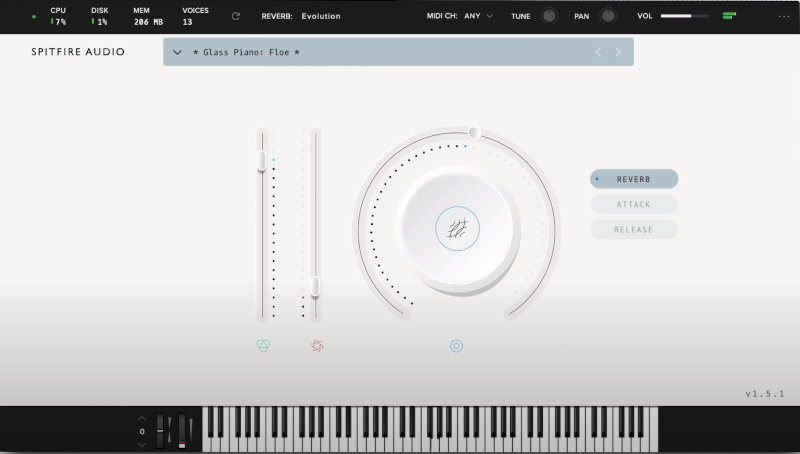Click the SPITFIRE AUDIO logo
This screenshot has height=454, width=800.
tap(78, 52)
